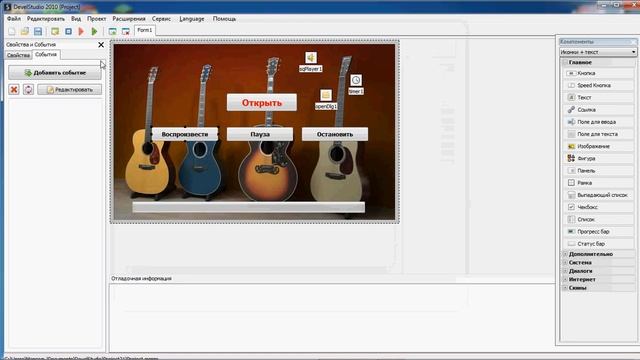
Task: Pick the Поле для ввода component
Action: 598,122
